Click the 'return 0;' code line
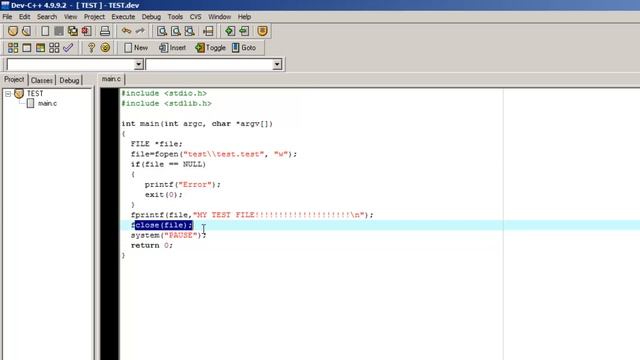 point(152,245)
